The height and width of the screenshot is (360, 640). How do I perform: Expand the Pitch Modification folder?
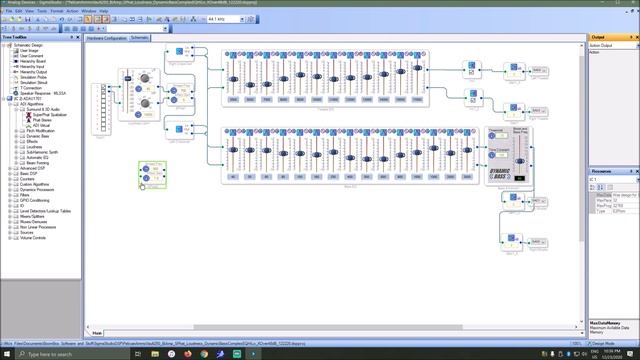[x=16, y=131]
